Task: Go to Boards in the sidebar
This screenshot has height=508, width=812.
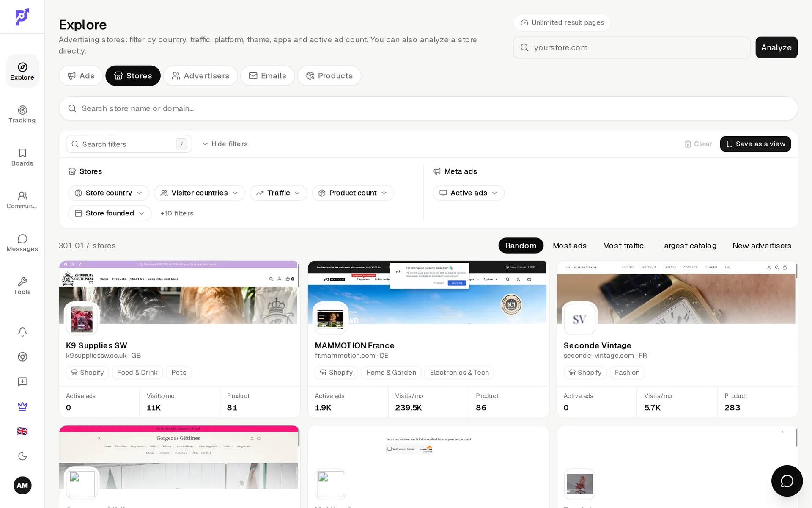Action: [22, 157]
